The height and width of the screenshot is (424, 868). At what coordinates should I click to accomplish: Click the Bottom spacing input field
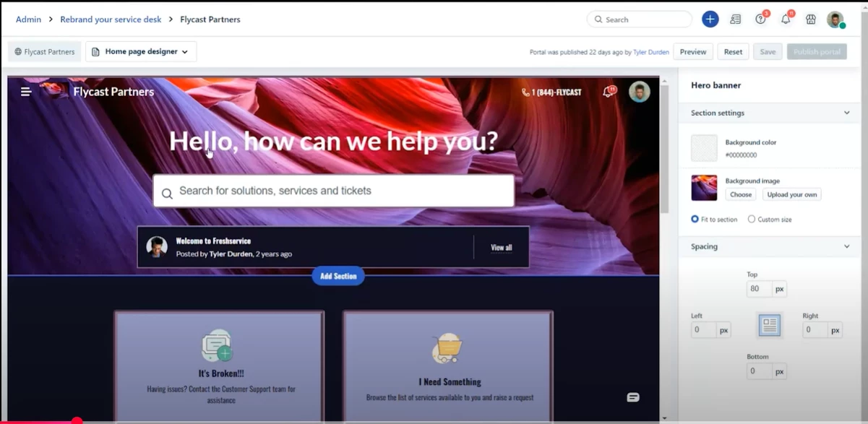click(760, 371)
